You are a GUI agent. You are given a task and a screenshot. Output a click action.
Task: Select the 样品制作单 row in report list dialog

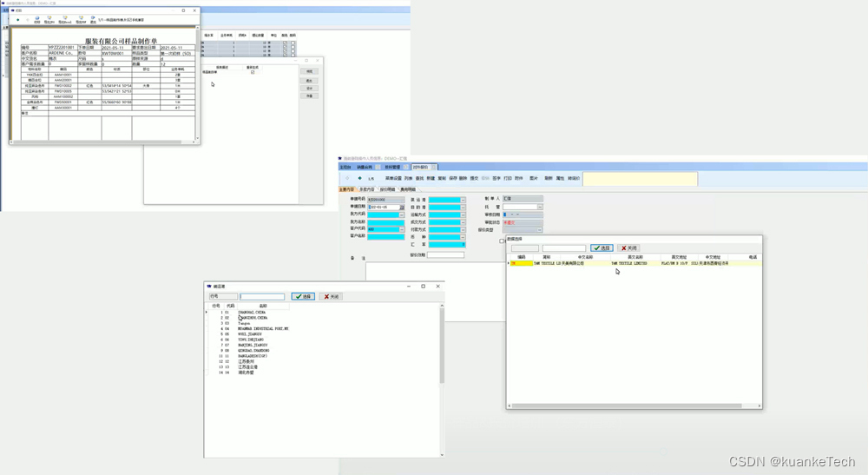(230, 72)
